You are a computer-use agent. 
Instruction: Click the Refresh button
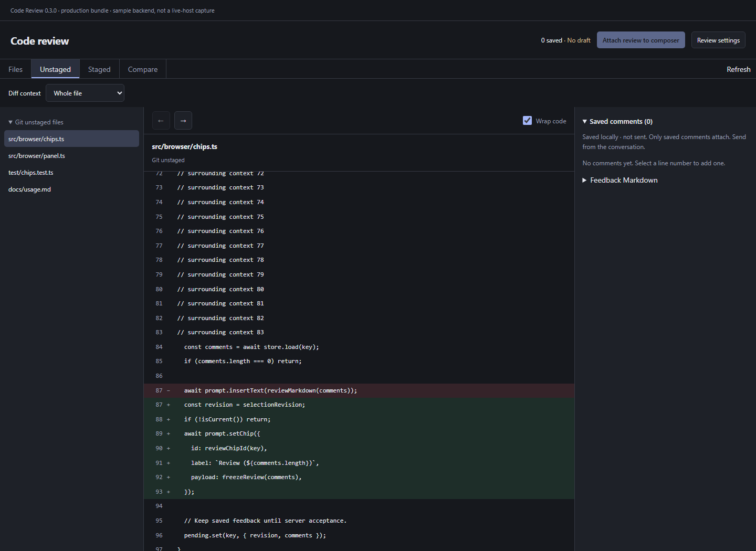tap(738, 69)
